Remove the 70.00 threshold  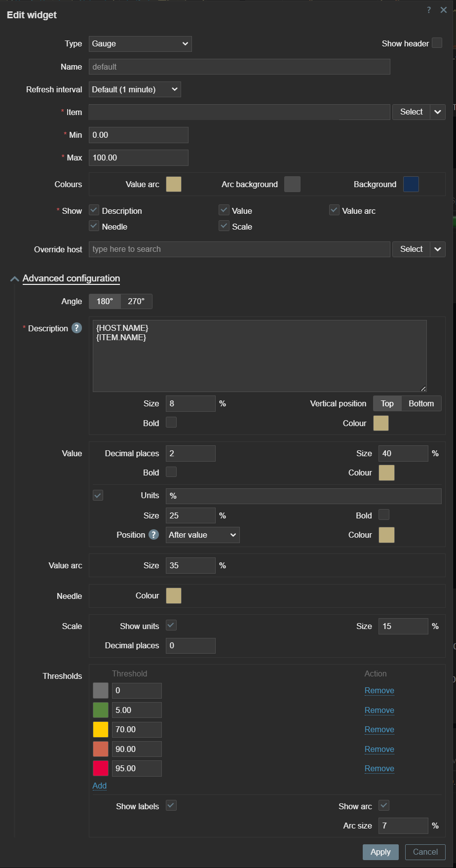[379, 729]
